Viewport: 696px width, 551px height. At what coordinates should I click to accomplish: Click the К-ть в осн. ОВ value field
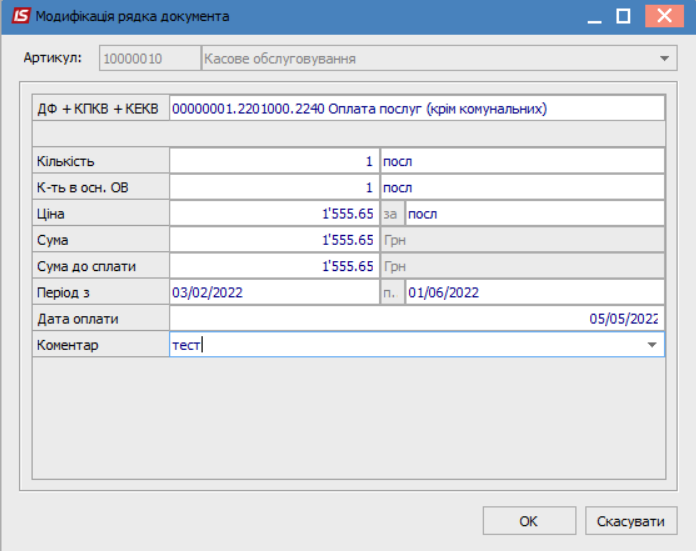[x=274, y=187]
